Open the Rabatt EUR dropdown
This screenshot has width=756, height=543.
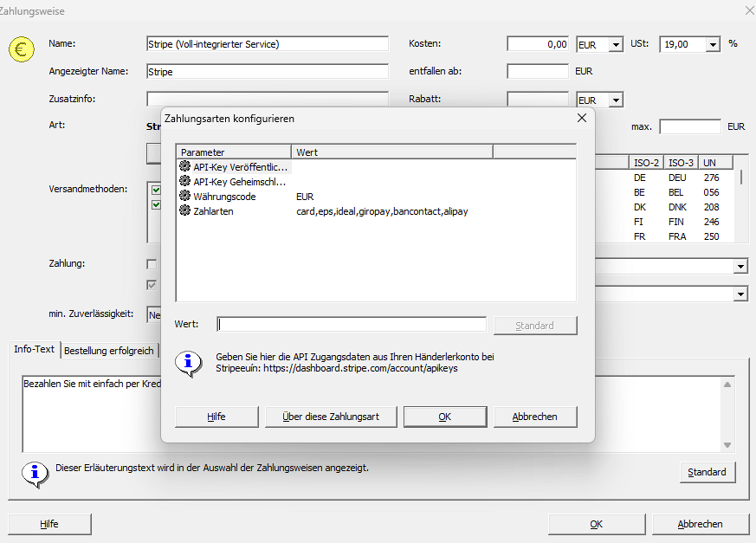[616, 100]
